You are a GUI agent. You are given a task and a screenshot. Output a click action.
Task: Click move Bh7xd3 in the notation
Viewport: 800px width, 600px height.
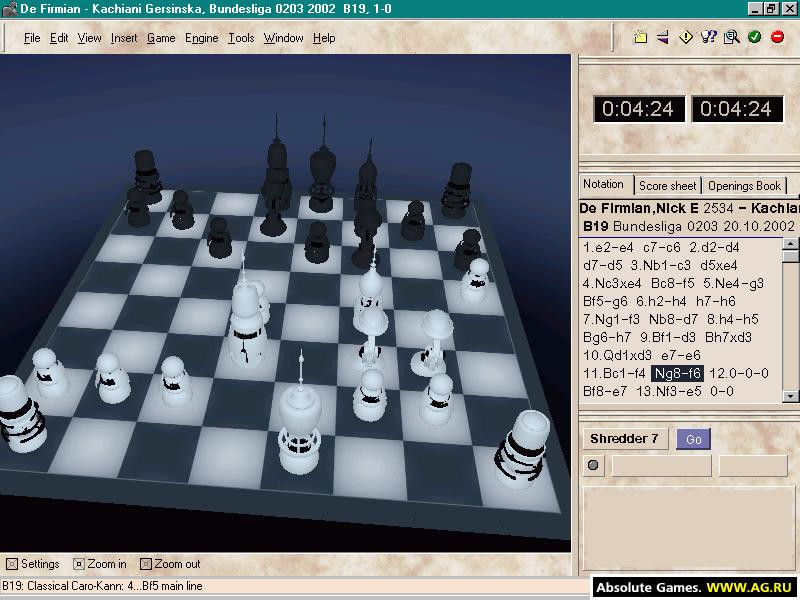point(728,337)
